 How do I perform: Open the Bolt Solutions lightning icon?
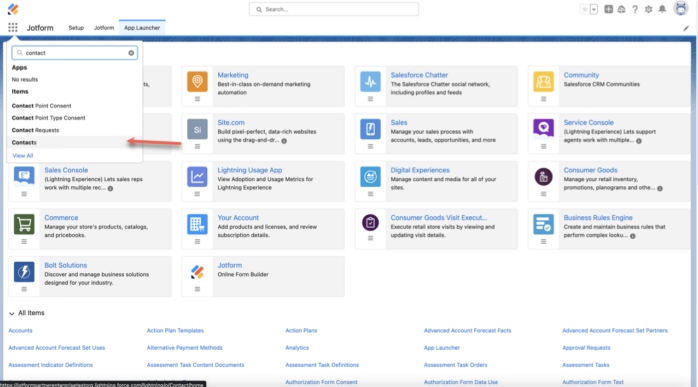pos(24,272)
